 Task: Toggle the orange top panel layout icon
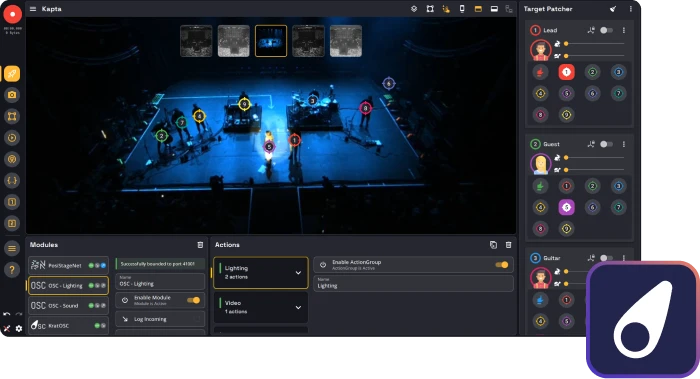coord(478,9)
